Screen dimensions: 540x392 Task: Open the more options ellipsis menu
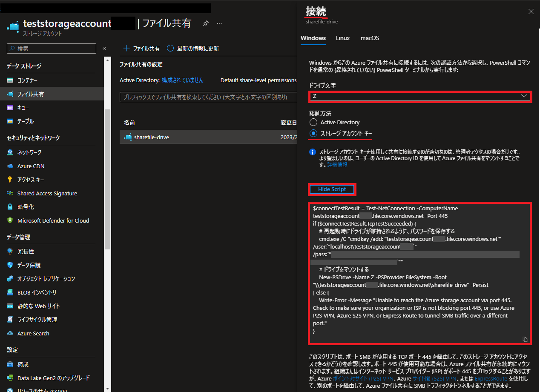coord(219,24)
